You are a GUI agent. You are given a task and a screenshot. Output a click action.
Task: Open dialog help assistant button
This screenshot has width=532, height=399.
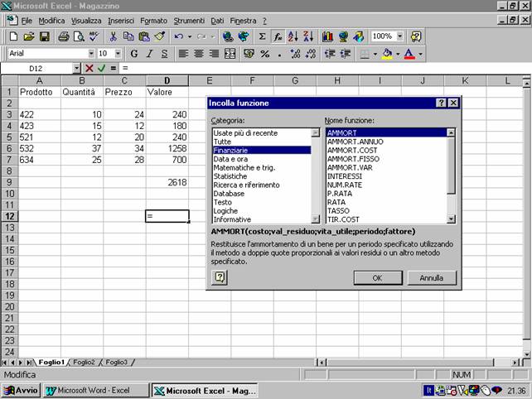[220, 277]
